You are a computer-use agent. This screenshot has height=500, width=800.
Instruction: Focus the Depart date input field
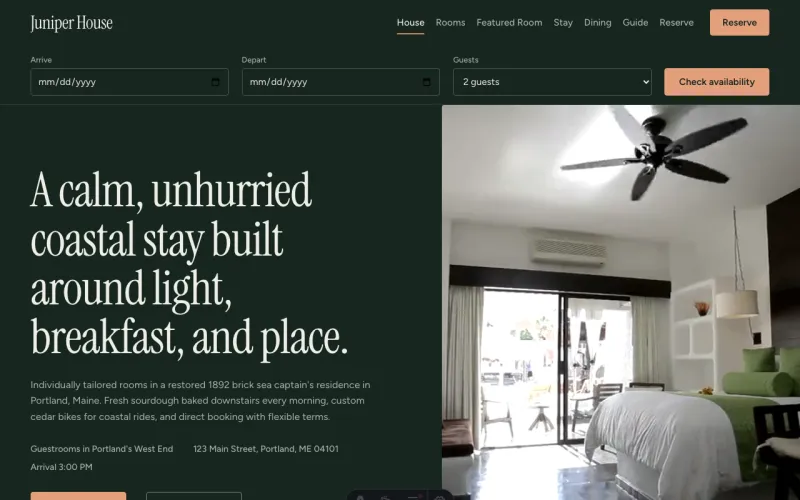coord(341,82)
